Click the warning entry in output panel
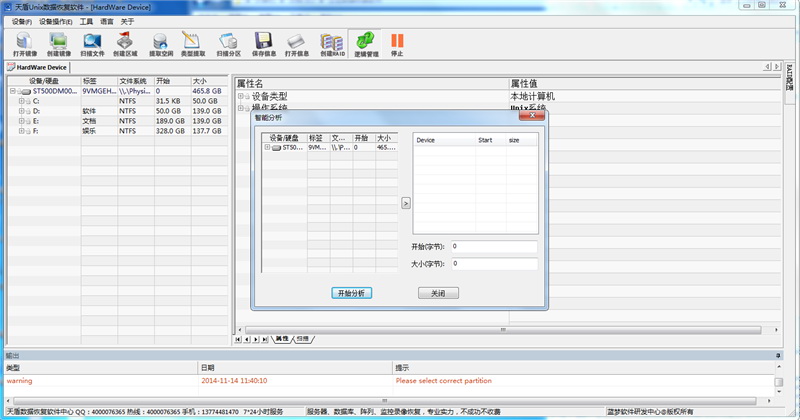 coord(19,381)
